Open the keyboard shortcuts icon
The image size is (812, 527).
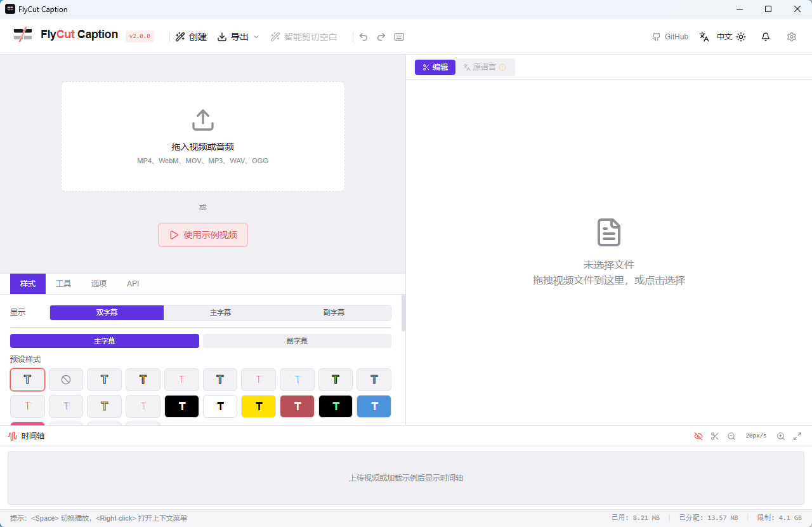point(399,37)
